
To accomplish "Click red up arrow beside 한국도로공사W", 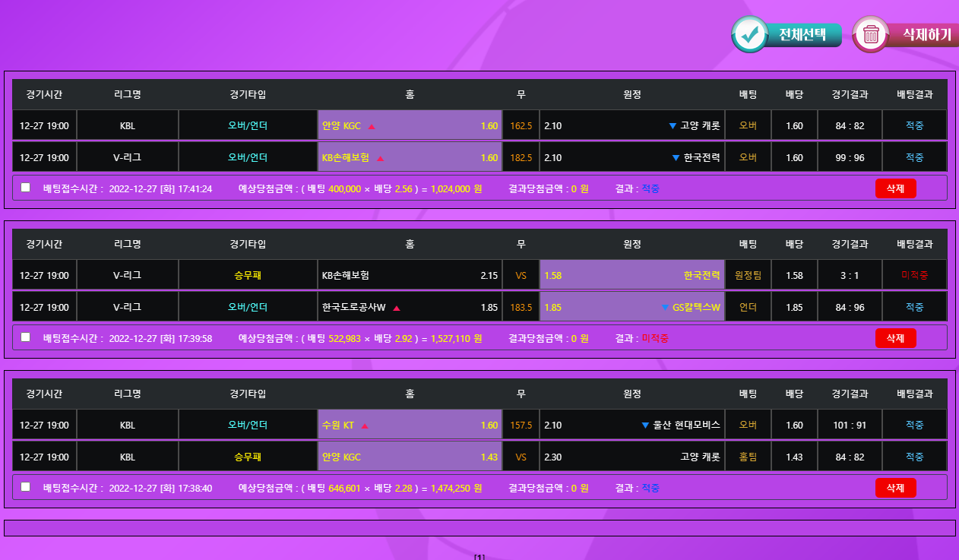I will (x=397, y=308).
